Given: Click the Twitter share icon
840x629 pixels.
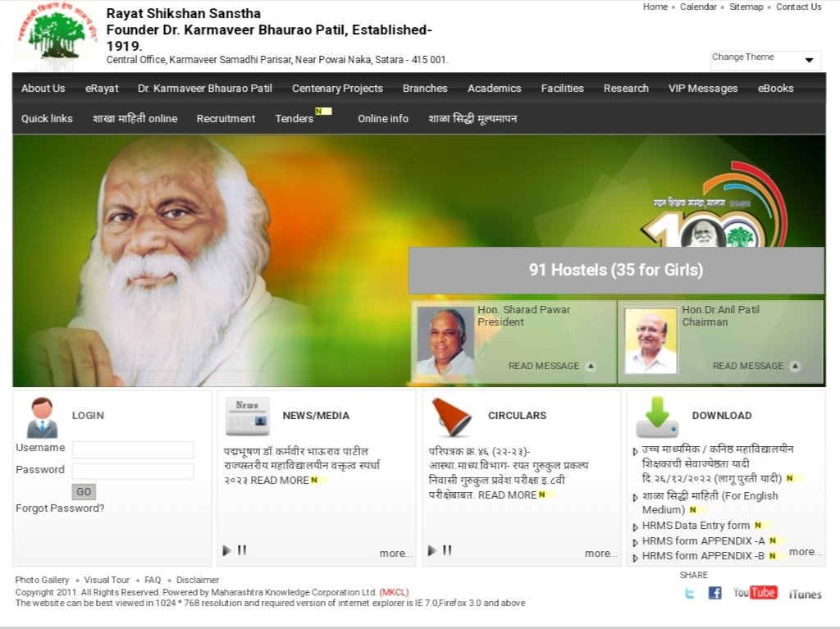Looking at the screenshot, I should pyautogui.click(x=689, y=593).
